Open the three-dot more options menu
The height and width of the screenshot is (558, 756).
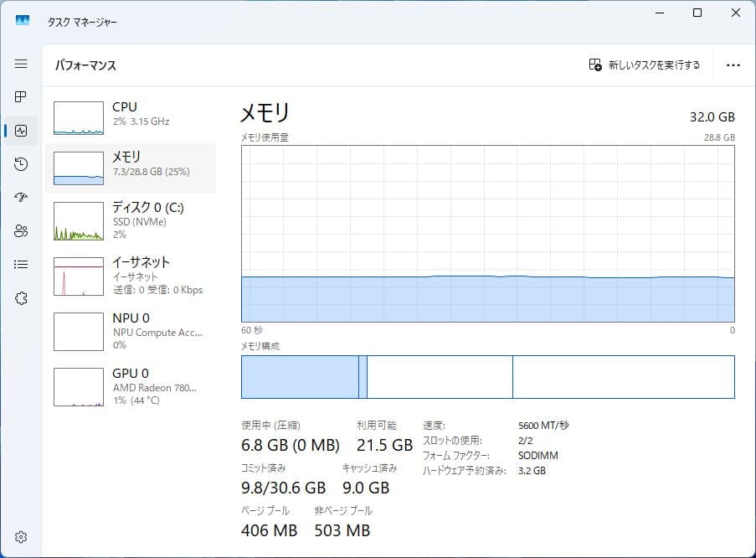[x=733, y=65]
